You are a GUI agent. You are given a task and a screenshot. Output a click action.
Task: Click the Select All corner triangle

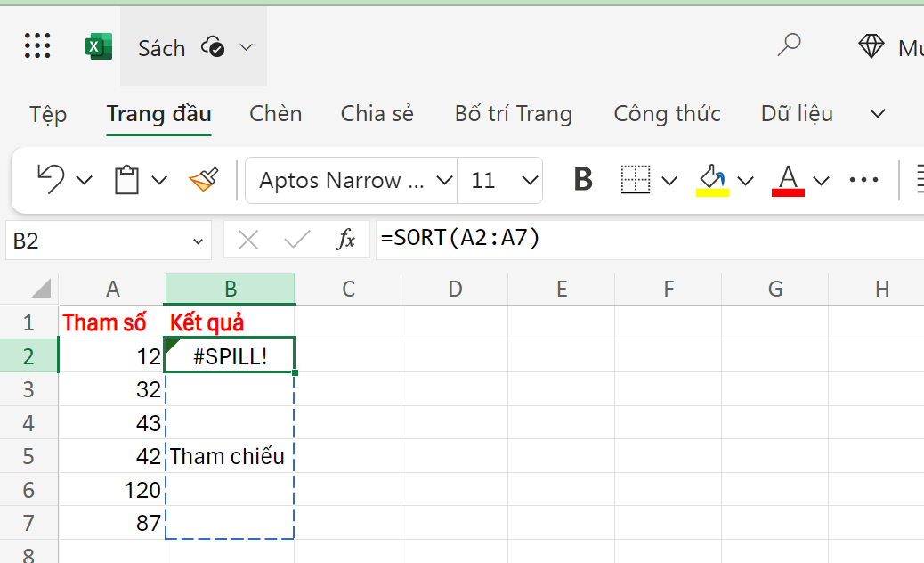tap(41, 289)
